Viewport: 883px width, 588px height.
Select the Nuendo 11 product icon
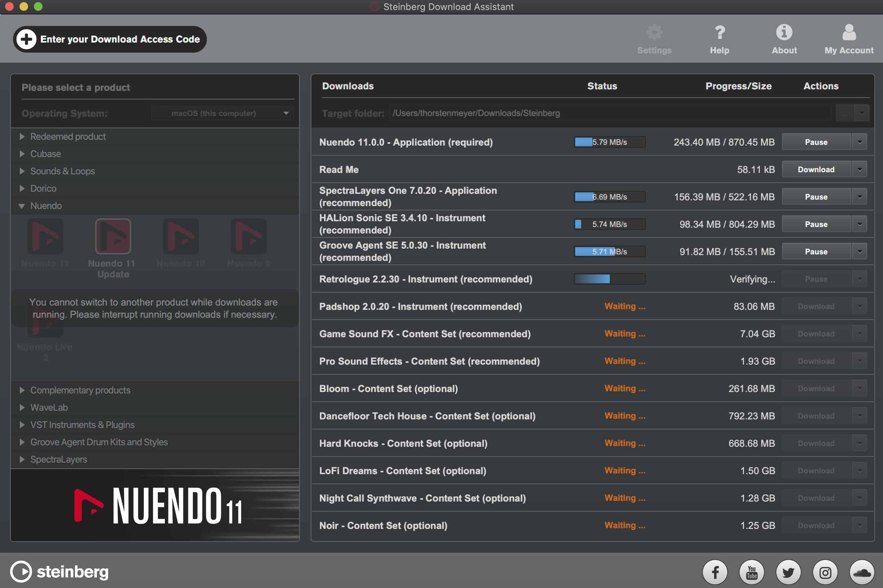45,236
